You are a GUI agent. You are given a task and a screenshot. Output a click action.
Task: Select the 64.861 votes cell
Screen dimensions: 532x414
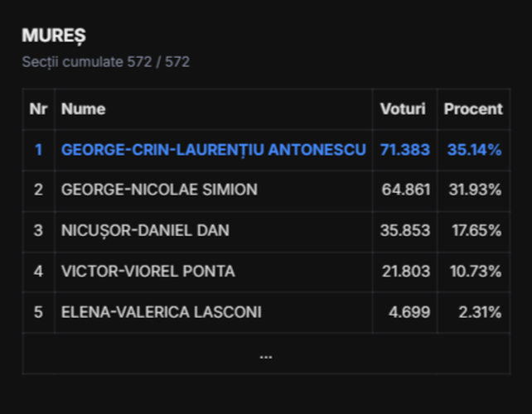click(406, 190)
